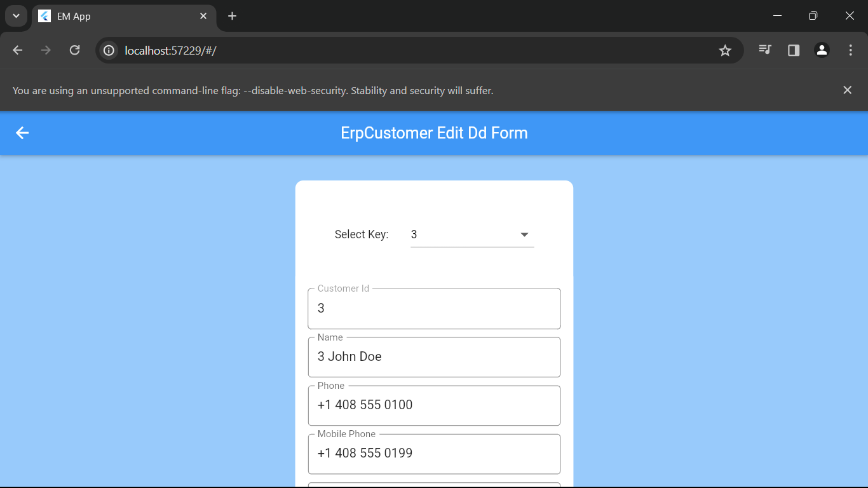This screenshot has width=868, height=488.
Task: Click the browser back navigation arrow
Action: click(x=18, y=50)
